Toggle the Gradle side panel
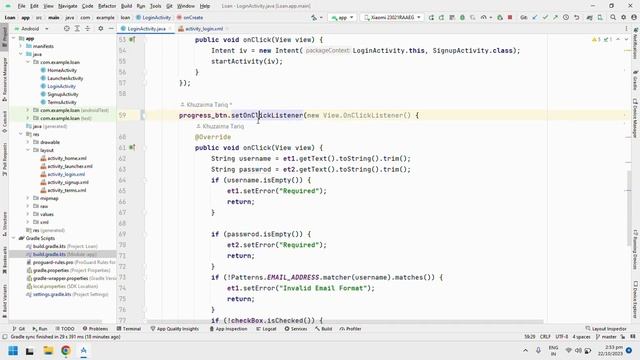Image resolution: width=640 pixels, height=360 pixels. point(636,80)
